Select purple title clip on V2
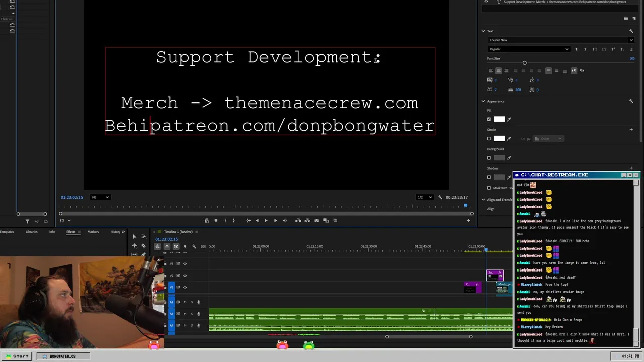Image resolution: width=644 pixels, height=362 pixels. (495, 275)
